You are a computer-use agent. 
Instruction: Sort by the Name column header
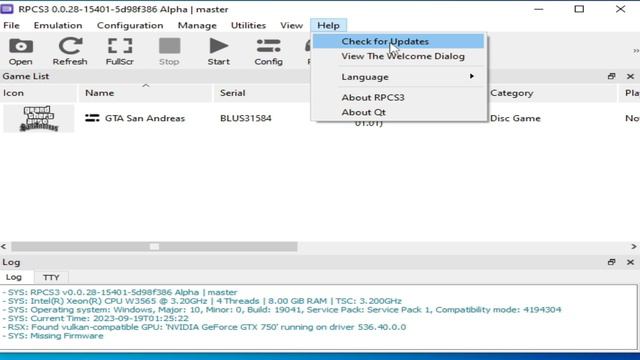coord(145,93)
